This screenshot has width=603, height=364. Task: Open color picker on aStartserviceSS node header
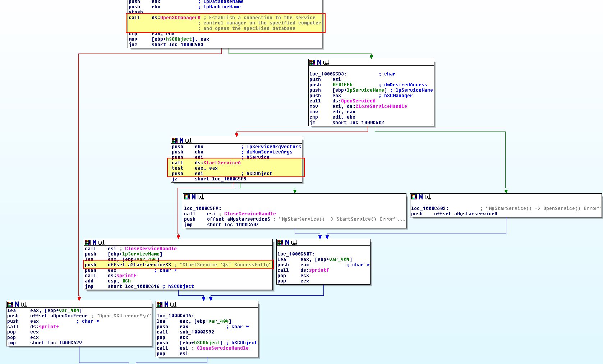coord(88,243)
